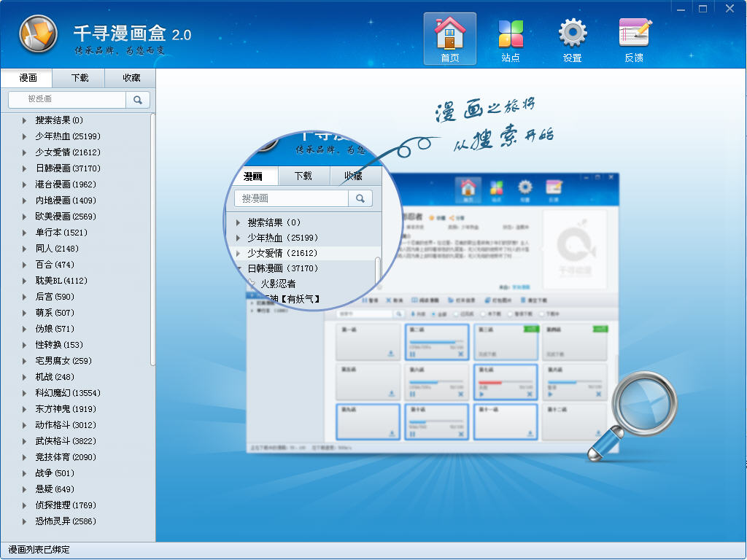
Task: Expand the 欧美漫画 category arrow
Action: (24, 217)
